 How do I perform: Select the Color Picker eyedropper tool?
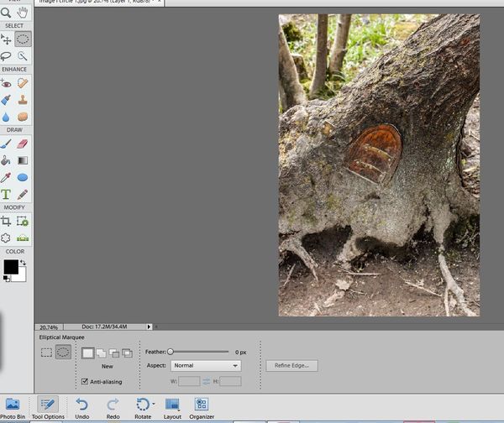(6, 177)
